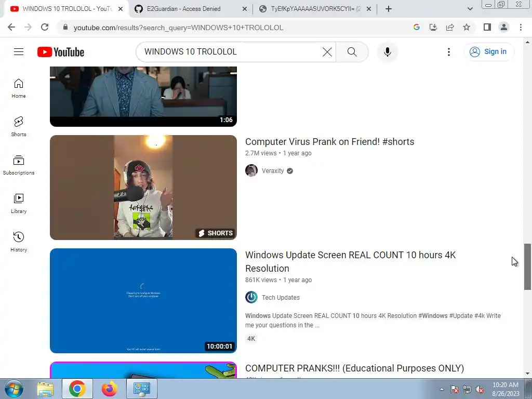Viewport: 532px width, 399px height.
Task: Click the page vertical scrollbar thumb
Action: (x=527, y=267)
